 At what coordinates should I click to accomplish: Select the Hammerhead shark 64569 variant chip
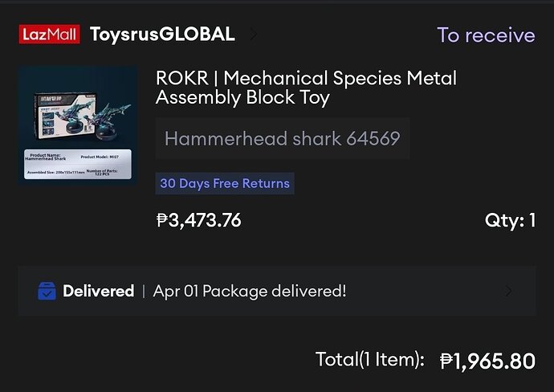tap(282, 138)
